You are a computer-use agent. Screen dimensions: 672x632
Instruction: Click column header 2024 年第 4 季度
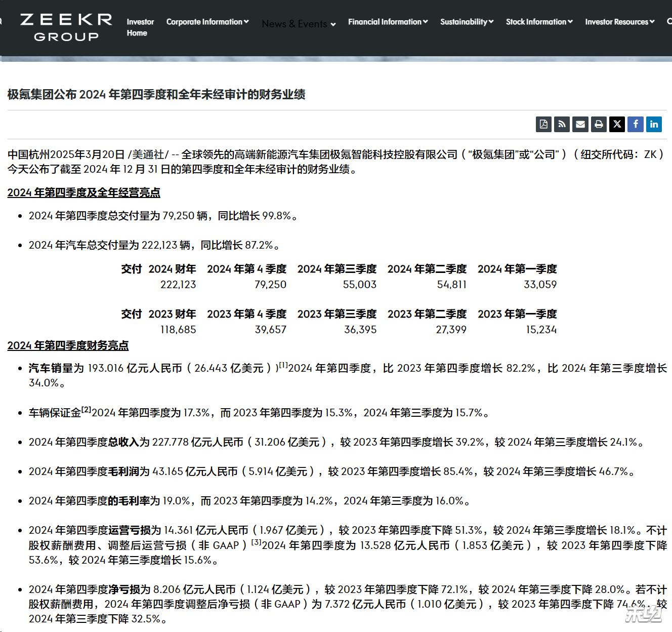point(247,269)
